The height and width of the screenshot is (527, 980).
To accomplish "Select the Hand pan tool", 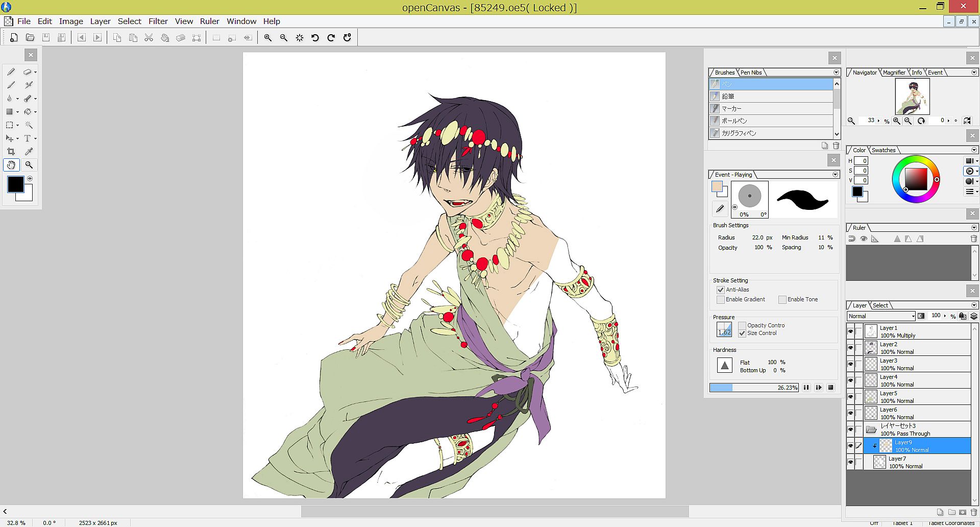I will click(x=11, y=165).
